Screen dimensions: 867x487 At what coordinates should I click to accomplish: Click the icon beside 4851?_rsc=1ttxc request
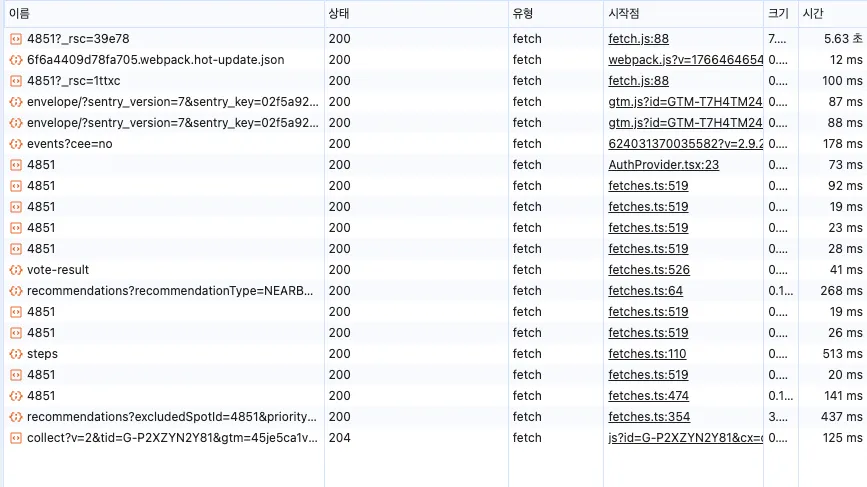pyautogui.click(x=15, y=81)
